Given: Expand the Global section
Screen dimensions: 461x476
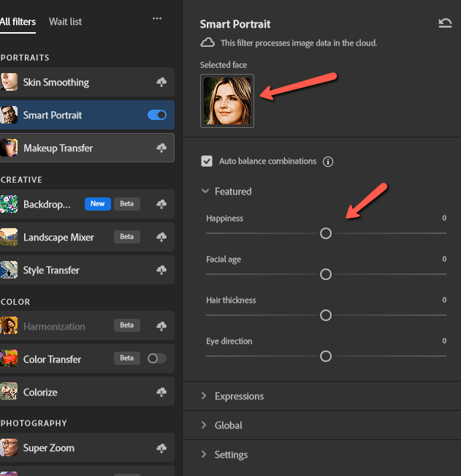Looking at the screenshot, I should 228,426.
